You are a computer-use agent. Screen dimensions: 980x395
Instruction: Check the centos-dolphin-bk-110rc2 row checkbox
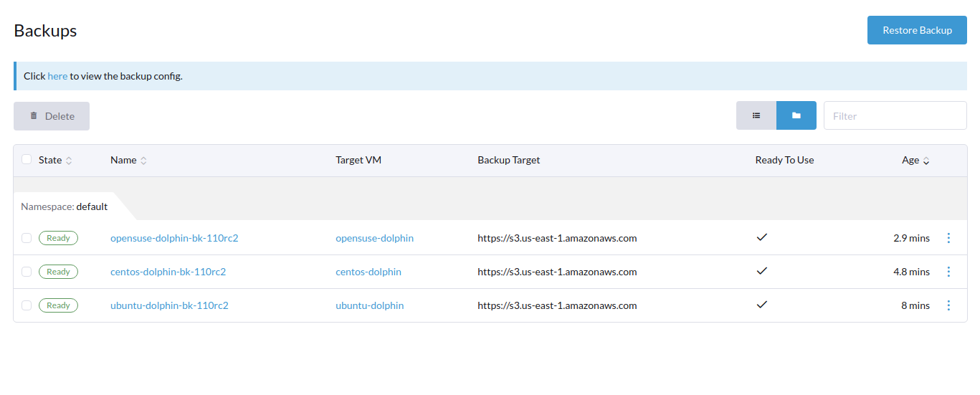[x=27, y=272]
